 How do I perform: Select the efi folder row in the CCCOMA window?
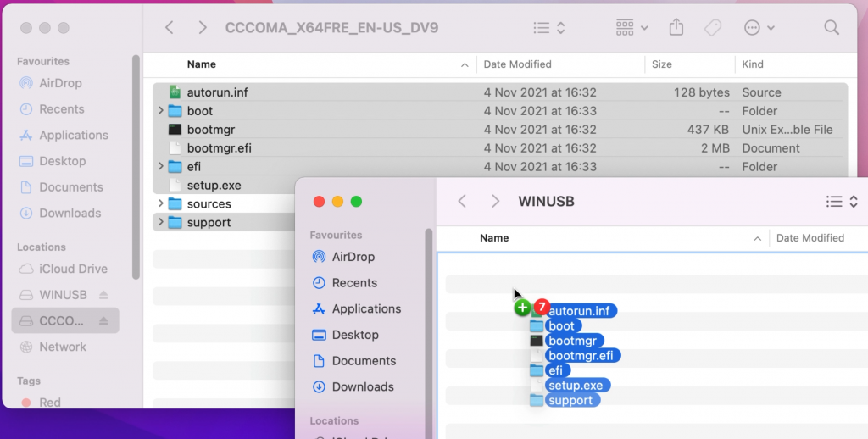[x=500, y=167]
